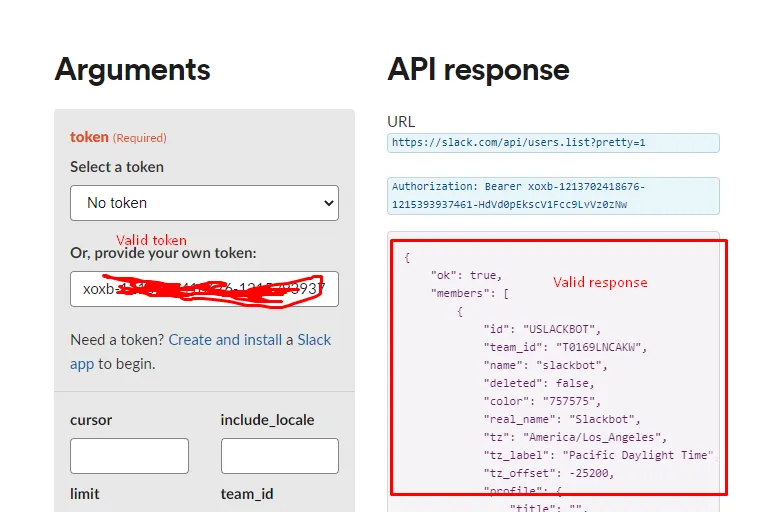Click the include_locale input field
The image size is (772, 512).
coord(280,456)
